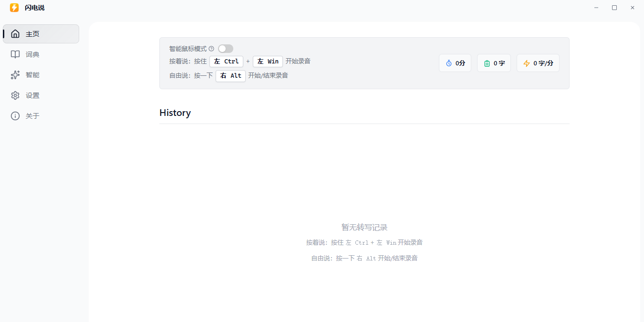The width and height of the screenshot is (644, 322).
Task: Open the 智能鼠标模式 help tooltip icon
Action: point(211,48)
